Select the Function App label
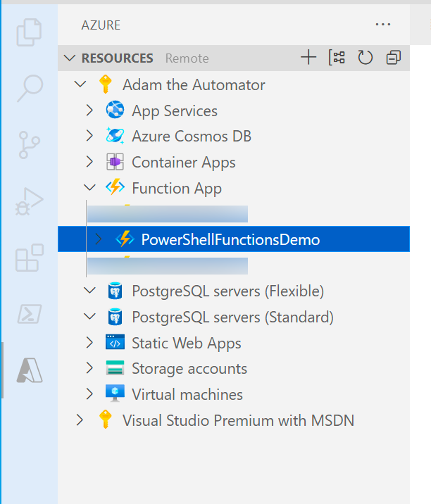The height and width of the screenshot is (504, 431). coord(177,189)
